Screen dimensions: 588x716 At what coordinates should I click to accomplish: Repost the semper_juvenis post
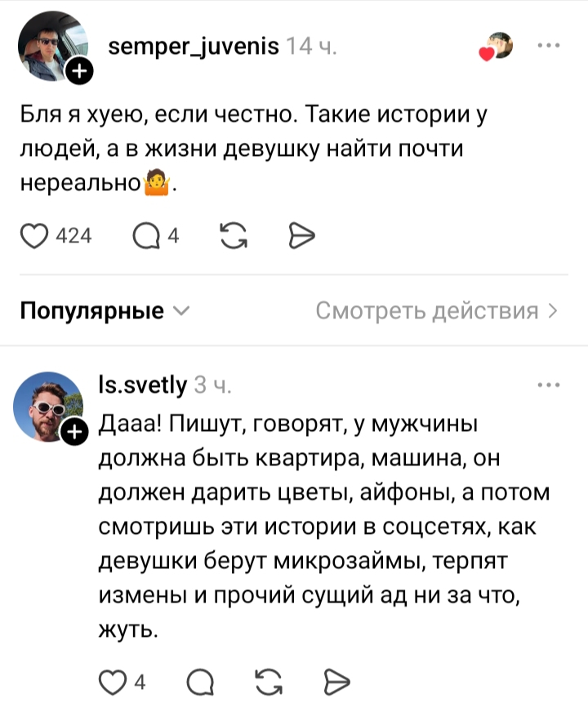pos(234,236)
